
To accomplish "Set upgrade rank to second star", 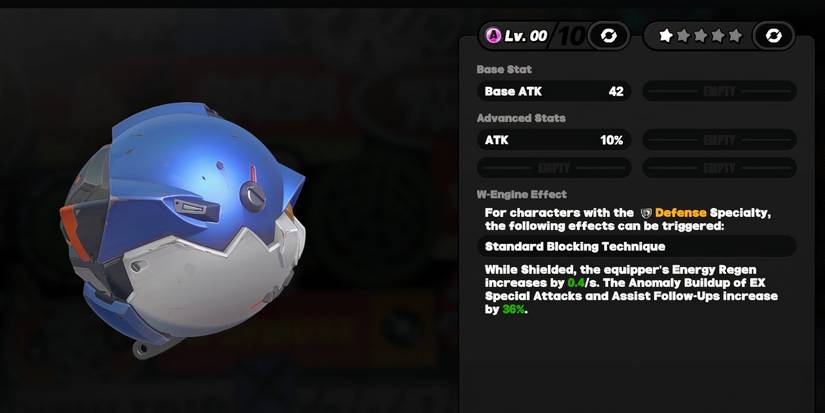I will (683, 36).
